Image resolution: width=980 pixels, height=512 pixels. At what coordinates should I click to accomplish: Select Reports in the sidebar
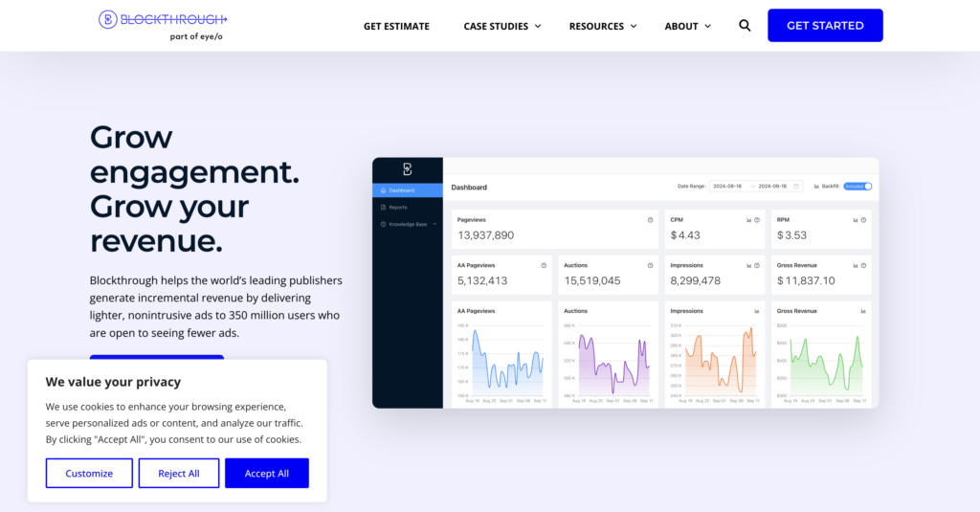tap(408, 207)
